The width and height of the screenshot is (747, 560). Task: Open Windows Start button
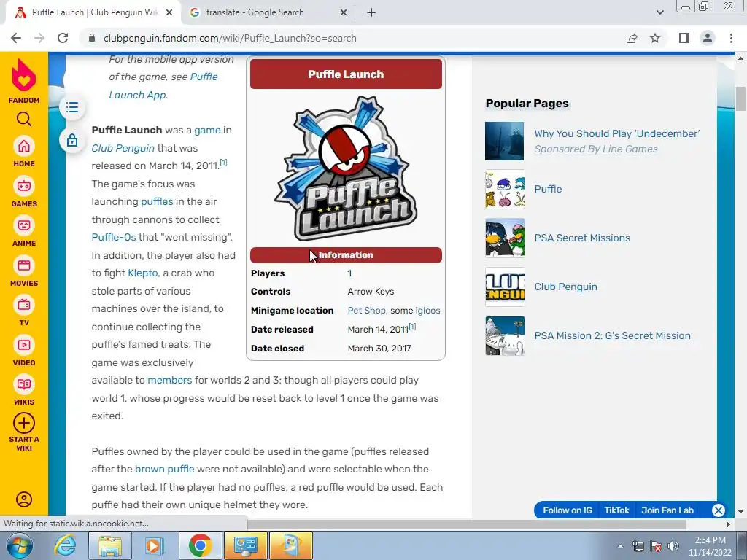coord(20,545)
